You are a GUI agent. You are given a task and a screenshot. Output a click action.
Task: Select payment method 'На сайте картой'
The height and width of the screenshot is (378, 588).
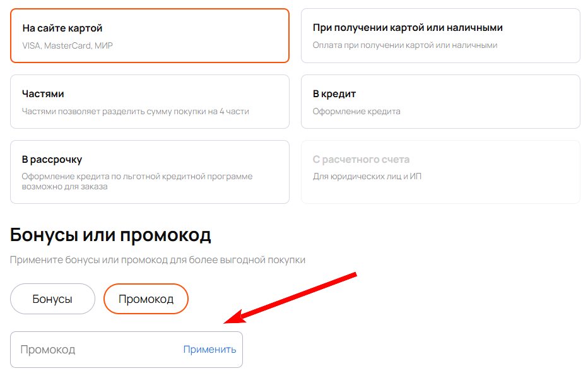tap(149, 35)
